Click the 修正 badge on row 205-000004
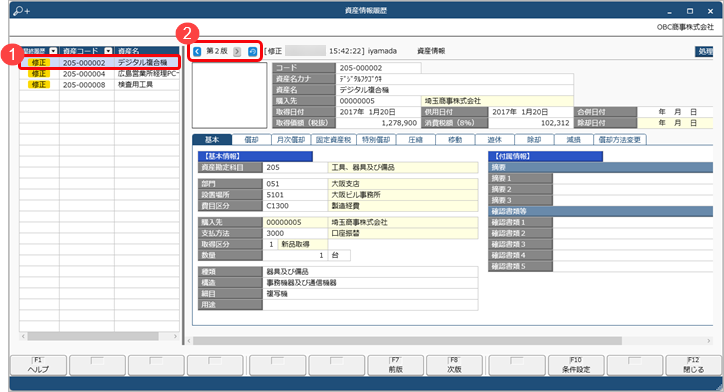Screen dimensions: 724x392 click(39, 73)
